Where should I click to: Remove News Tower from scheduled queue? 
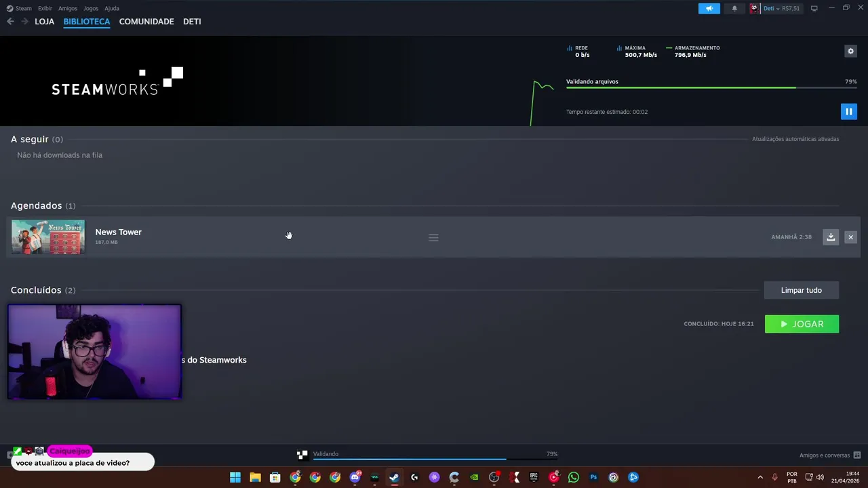(850, 237)
